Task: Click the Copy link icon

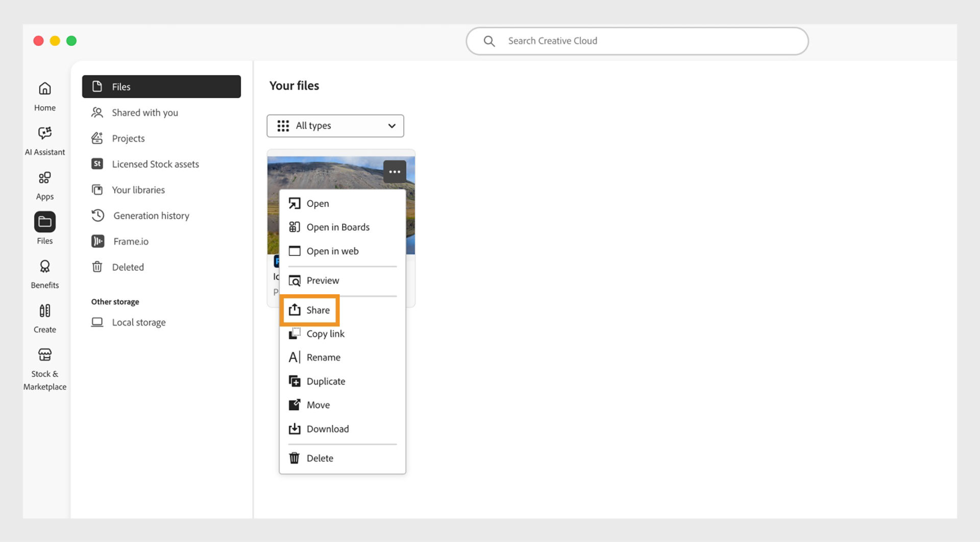Action: pyautogui.click(x=295, y=334)
